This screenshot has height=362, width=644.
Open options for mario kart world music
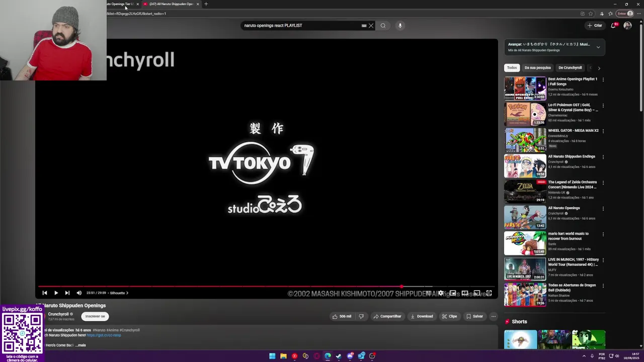pos(603,234)
